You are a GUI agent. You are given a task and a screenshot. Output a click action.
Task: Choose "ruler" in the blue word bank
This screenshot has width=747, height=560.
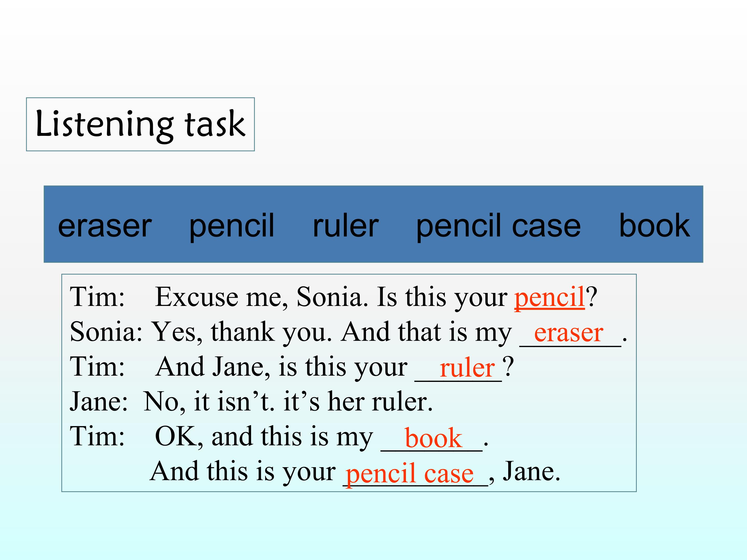coord(345,226)
